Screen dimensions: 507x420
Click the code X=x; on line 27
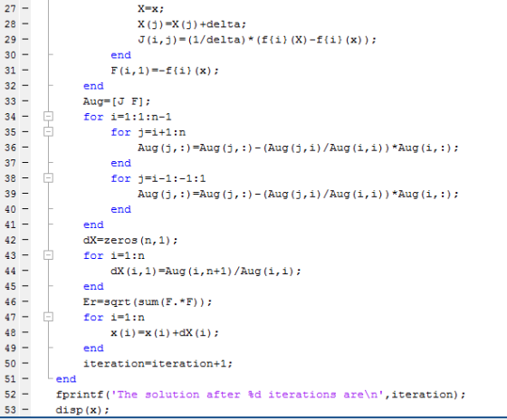coord(151,9)
